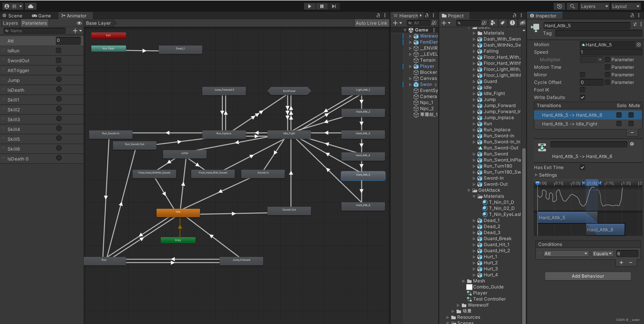Image resolution: width=644 pixels, height=324 pixels.
Task: Open the Game scene three-dot menu
Action: point(434,30)
